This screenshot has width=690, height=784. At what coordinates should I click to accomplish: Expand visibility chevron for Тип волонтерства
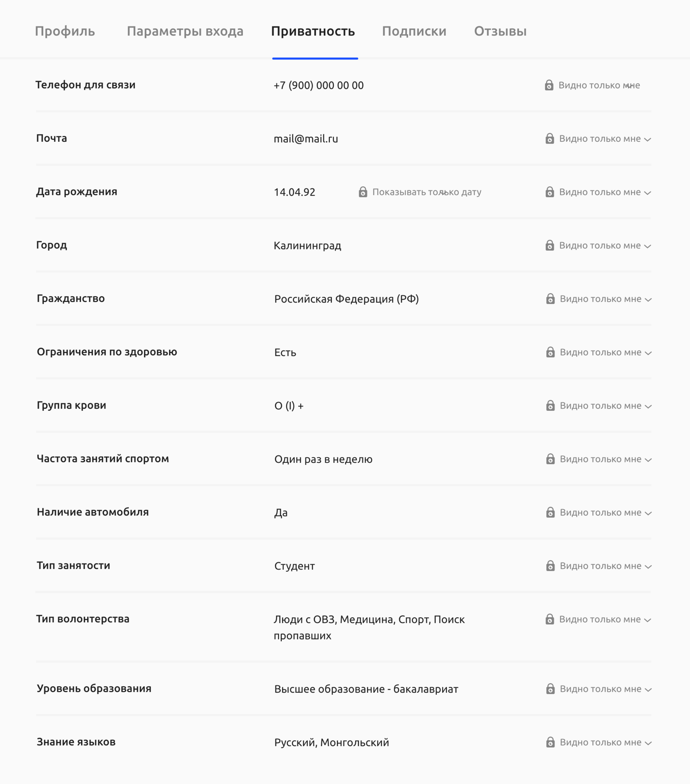pyautogui.click(x=647, y=620)
